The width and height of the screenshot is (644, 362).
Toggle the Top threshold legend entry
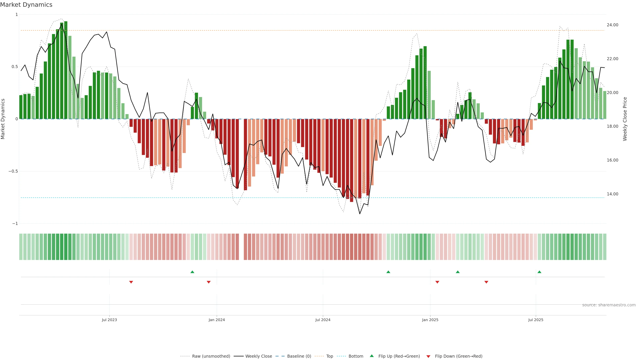point(330,356)
